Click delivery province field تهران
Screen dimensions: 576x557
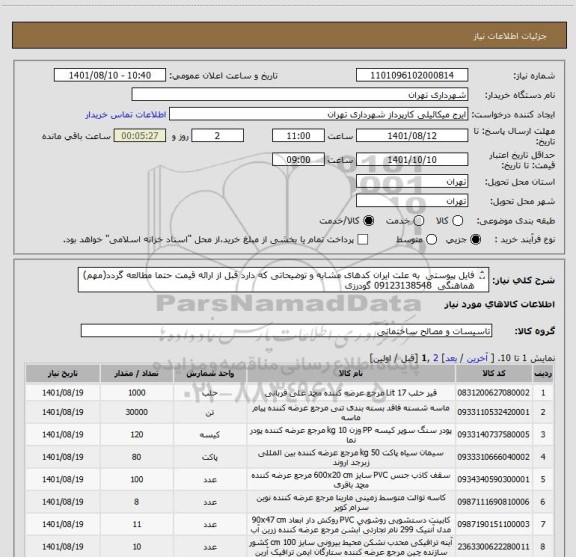[412, 182]
